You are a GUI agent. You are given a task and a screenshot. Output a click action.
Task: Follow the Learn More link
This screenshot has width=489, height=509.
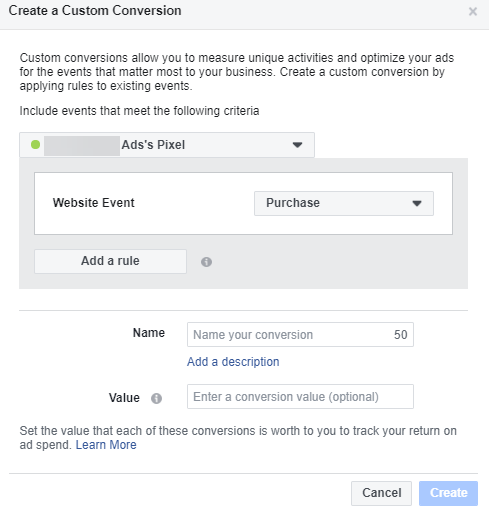click(106, 445)
